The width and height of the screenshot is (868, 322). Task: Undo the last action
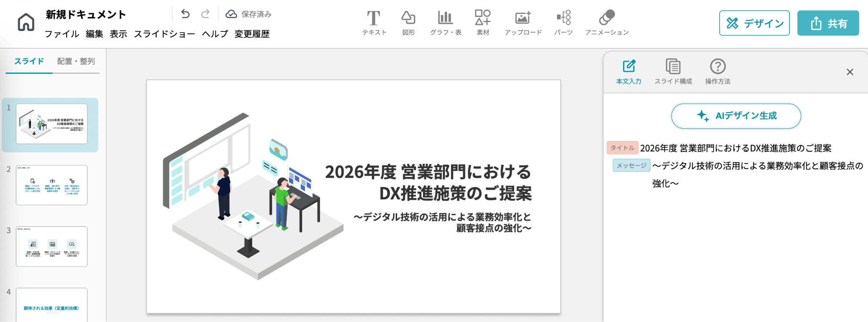pos(185,14)
